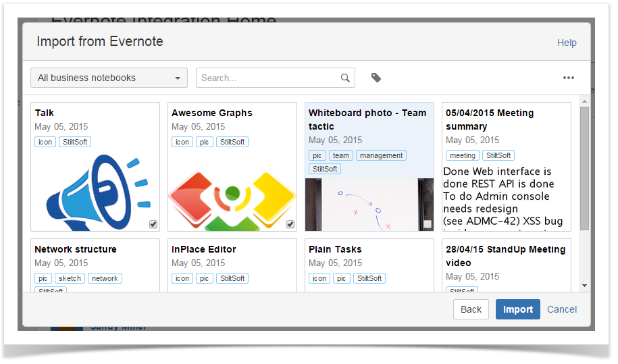
Task: Click the icon tag on Awesome Graphs
Action: [x=182, y=142]
